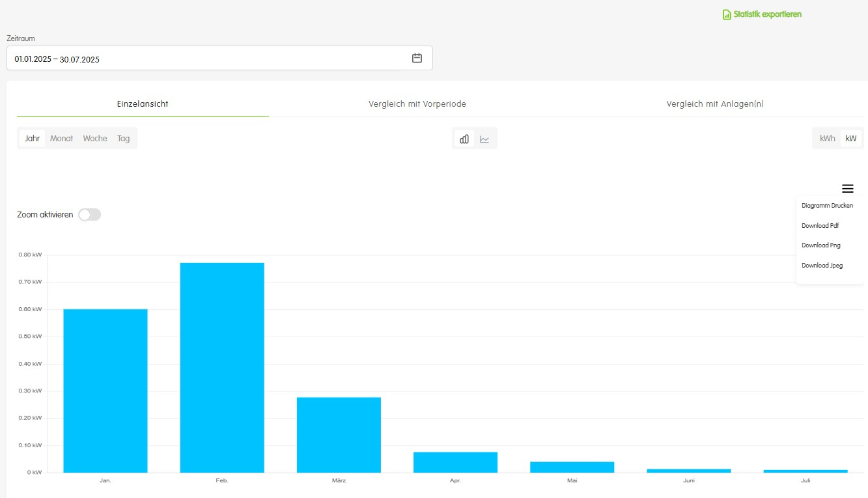Open Vergleich mit Vorperiode tab
The width and height of the screenshot is (868, 498).
(417, 104)
